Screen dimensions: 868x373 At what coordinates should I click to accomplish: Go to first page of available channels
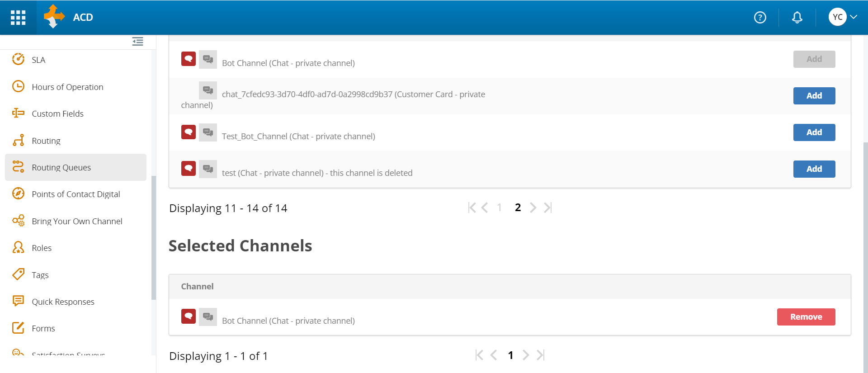472,208
